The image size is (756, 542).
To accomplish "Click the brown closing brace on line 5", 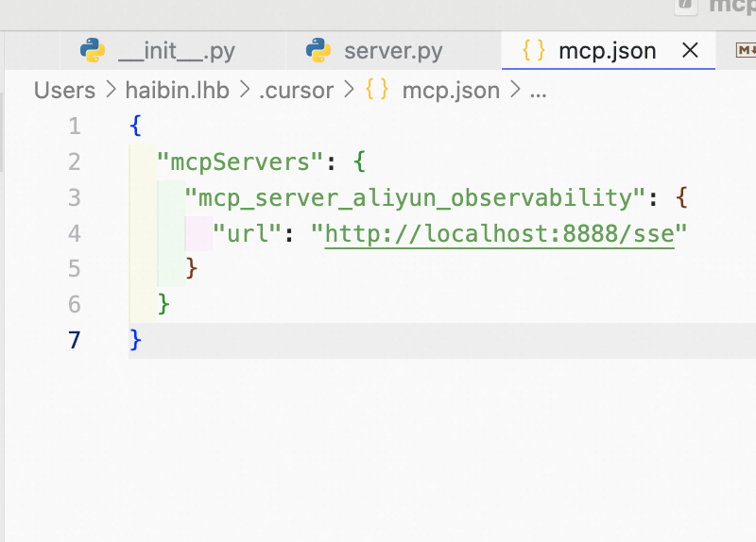I will click(x=192, y=269).
